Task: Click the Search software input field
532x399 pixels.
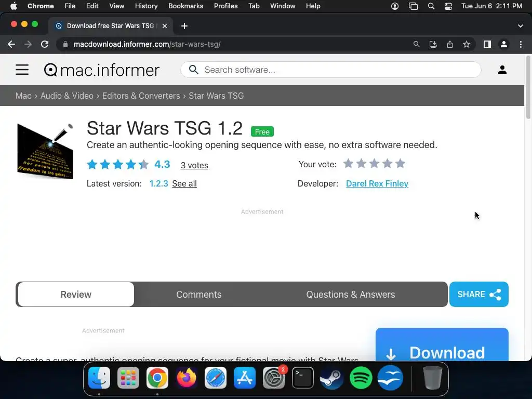Action: (x=331, y=70)
